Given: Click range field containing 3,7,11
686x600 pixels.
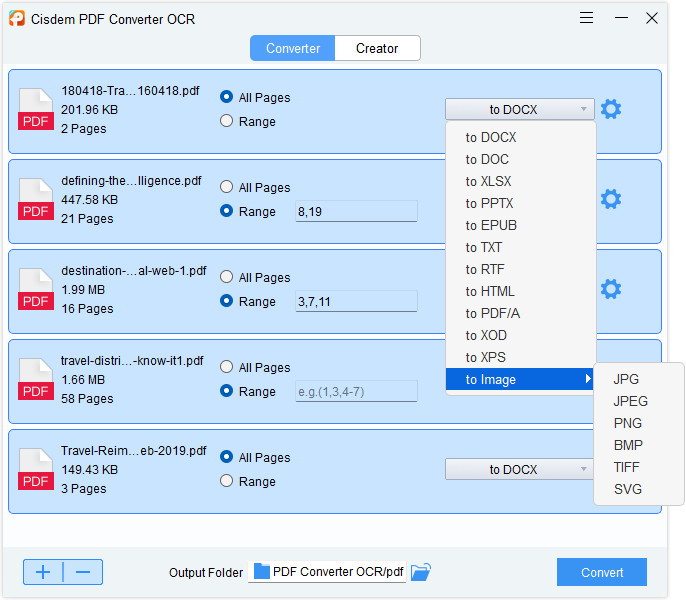Looking at the screenshot, I should click(356, 302).
